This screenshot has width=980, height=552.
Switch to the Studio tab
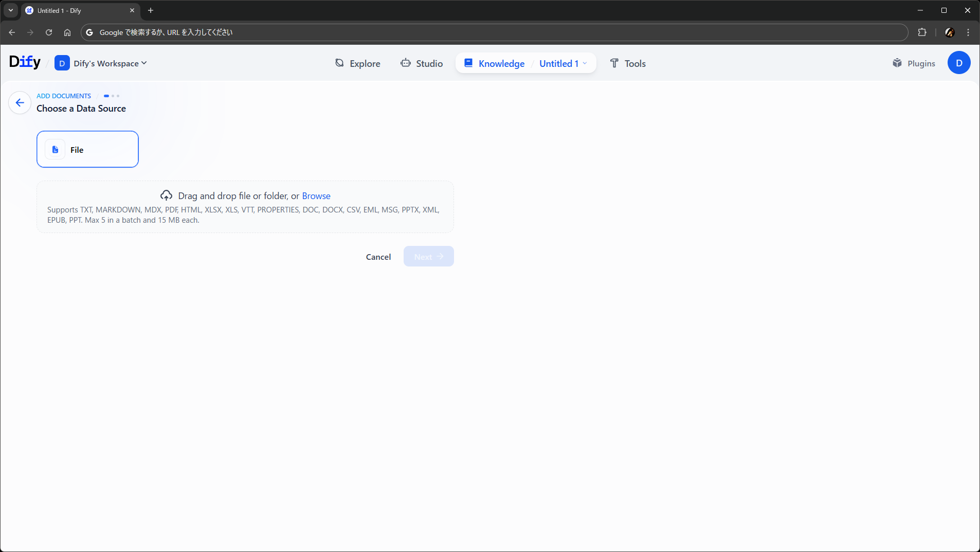tap(422, 63)
